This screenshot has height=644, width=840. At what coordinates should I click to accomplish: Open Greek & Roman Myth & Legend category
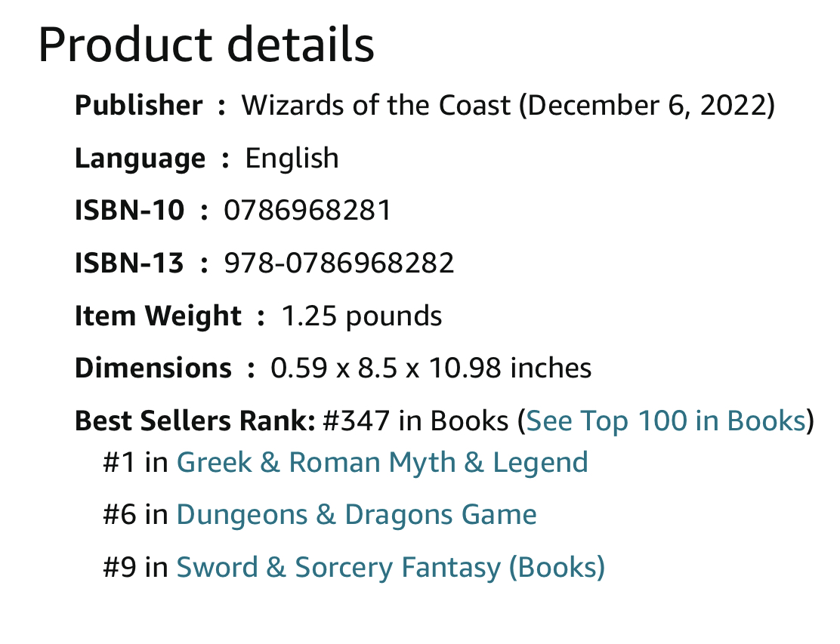(381, 462)
